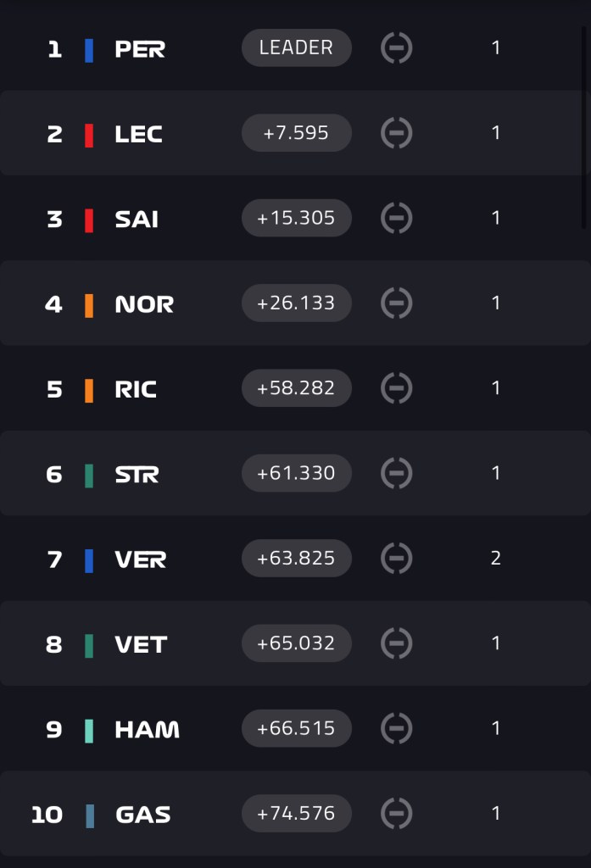Click the tyre icon in VER's row
Image resolution: width=591 pixels, height=868 pixels.
(x=397, y=558)
